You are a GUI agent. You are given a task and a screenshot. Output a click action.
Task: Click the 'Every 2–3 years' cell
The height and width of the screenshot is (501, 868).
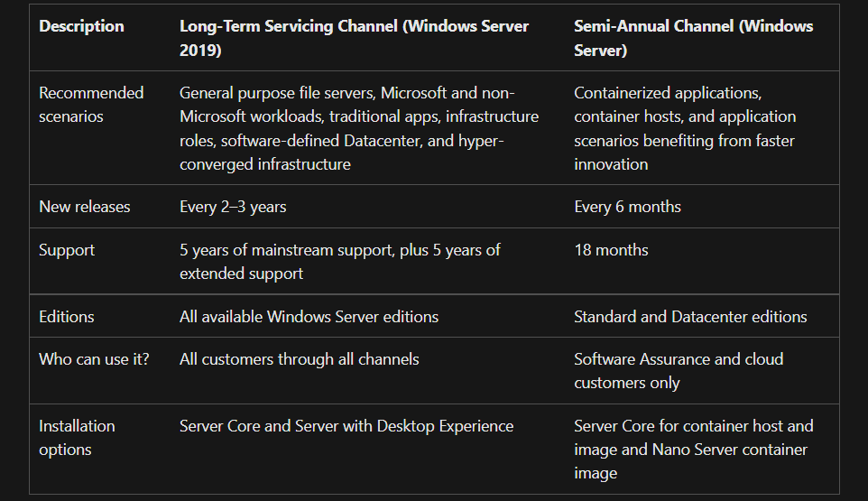(x=233, y=207)
